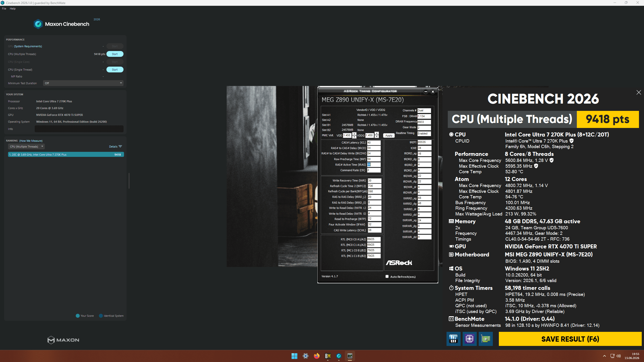The height and width of the screenshot is (362, 644).
Task: Click the OS Windows logo icon in BenchMate
Action: coord(451,268)
